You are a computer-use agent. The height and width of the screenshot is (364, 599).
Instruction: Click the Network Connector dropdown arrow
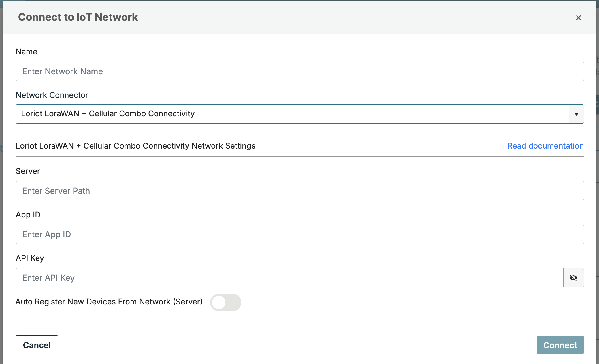coord(576,114)
